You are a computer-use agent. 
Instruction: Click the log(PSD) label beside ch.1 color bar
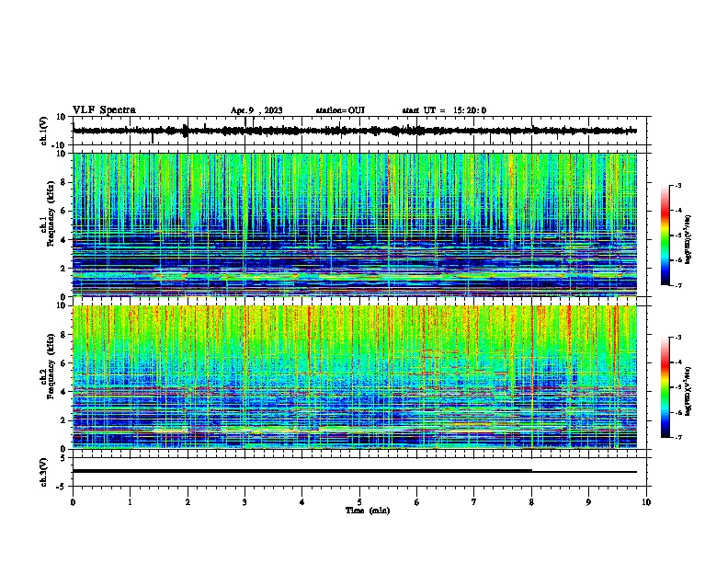pos(688,239)
